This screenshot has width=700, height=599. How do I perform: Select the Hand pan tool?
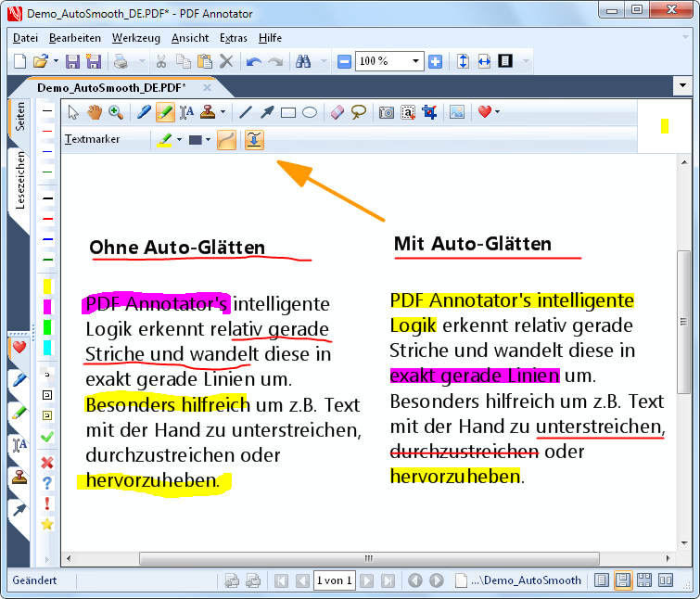coord(95,112)
